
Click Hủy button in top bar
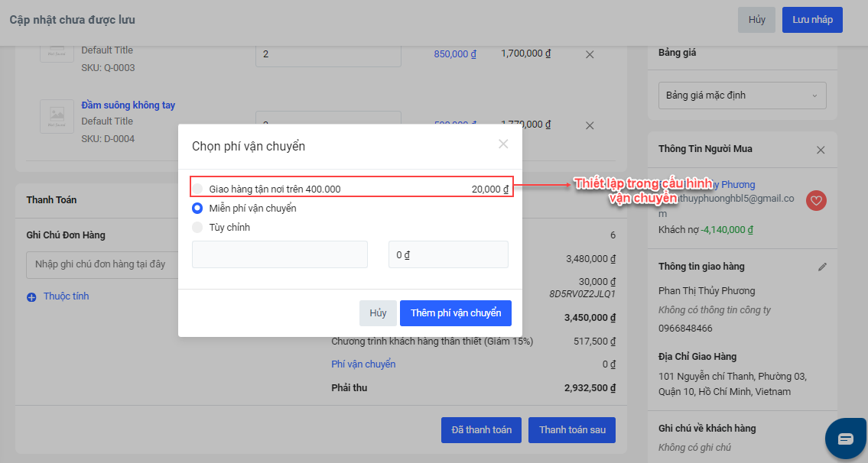point(756,20)
